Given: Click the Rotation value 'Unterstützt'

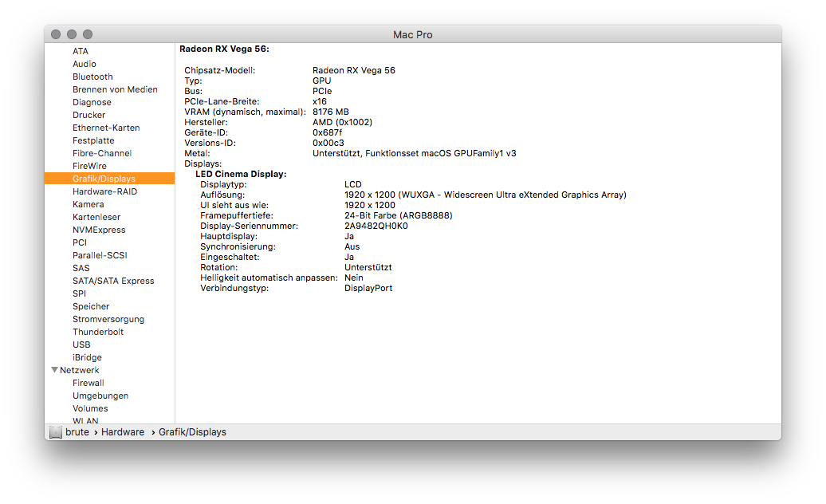Looking at the screenshot, I should tap(368, 267).
